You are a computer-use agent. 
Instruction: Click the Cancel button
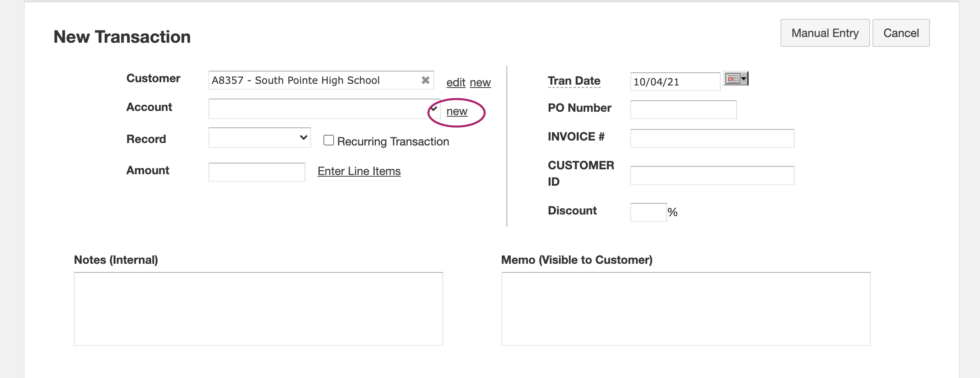[901, 33]
